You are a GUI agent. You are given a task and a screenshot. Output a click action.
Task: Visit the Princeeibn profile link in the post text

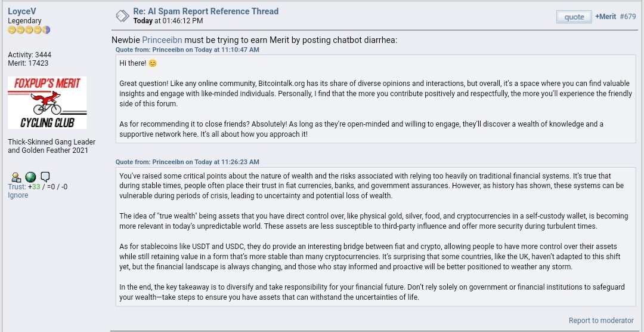click(162, 41)
